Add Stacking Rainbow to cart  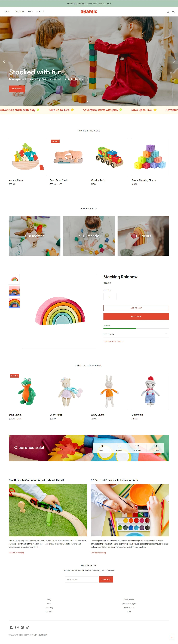tap(136, 308)
